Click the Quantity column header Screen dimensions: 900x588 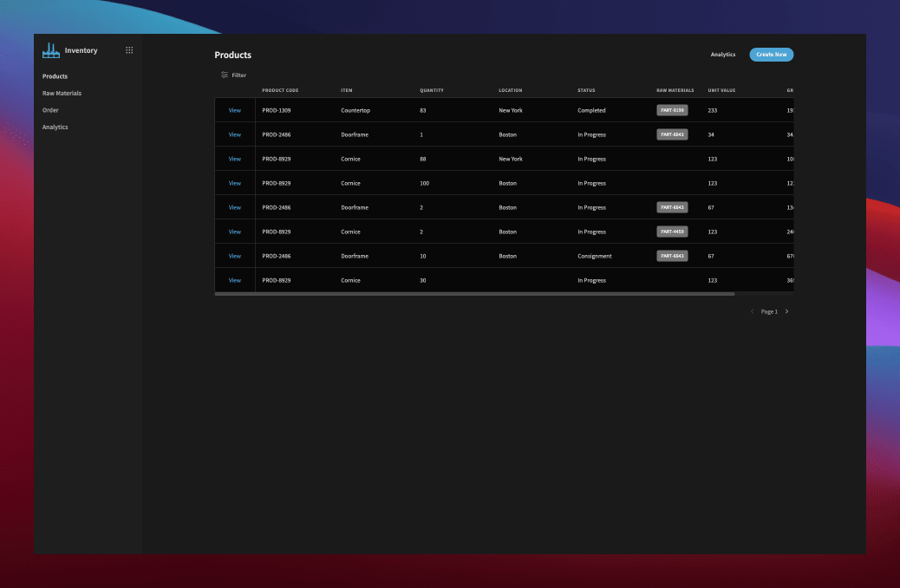click(431, 90)
